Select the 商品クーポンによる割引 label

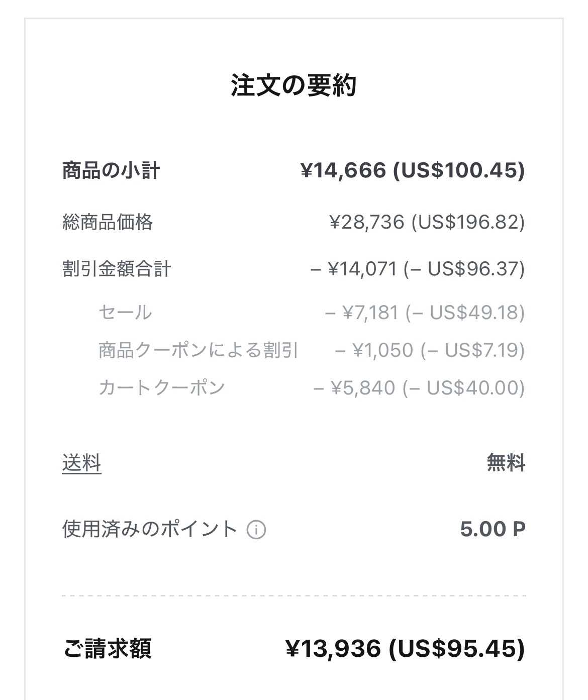pos(199,350)
